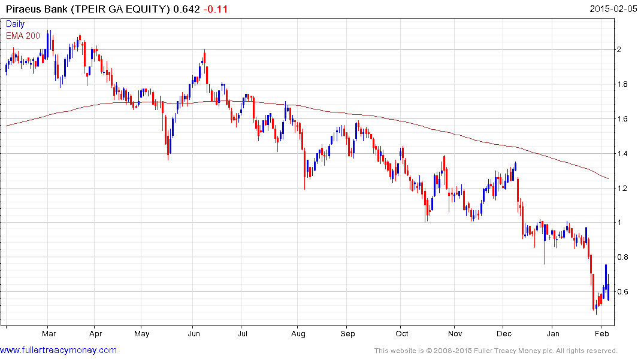Click the 'May' month label on axis
This screenshot has height=359, width=644.
142,333
